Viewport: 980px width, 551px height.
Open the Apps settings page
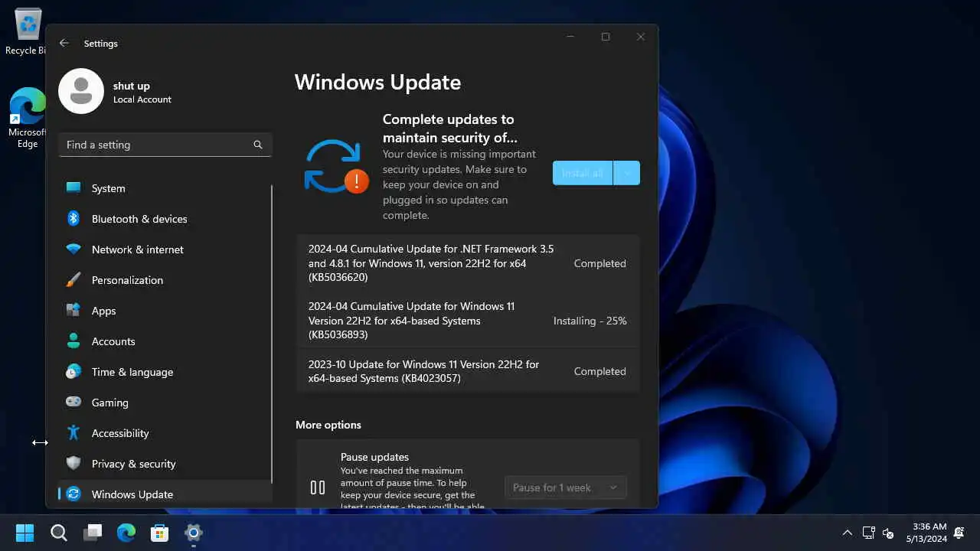point(165,311)
